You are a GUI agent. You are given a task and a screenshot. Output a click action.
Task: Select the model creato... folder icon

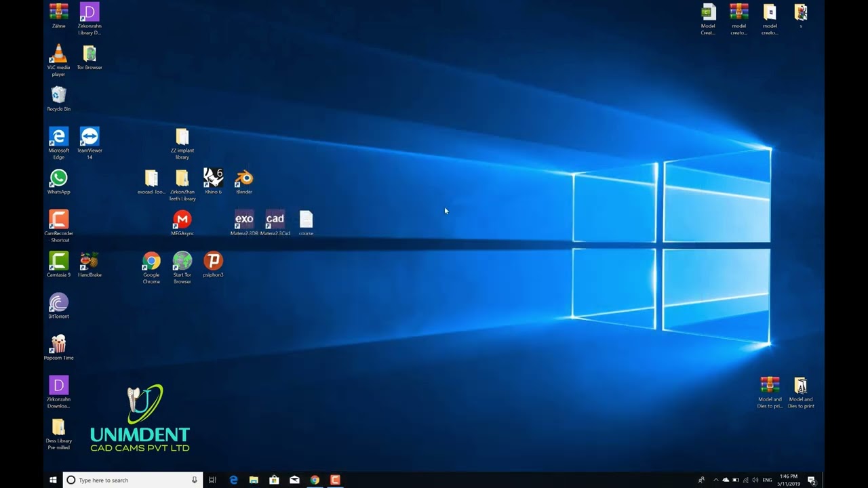tap(770, 19)
